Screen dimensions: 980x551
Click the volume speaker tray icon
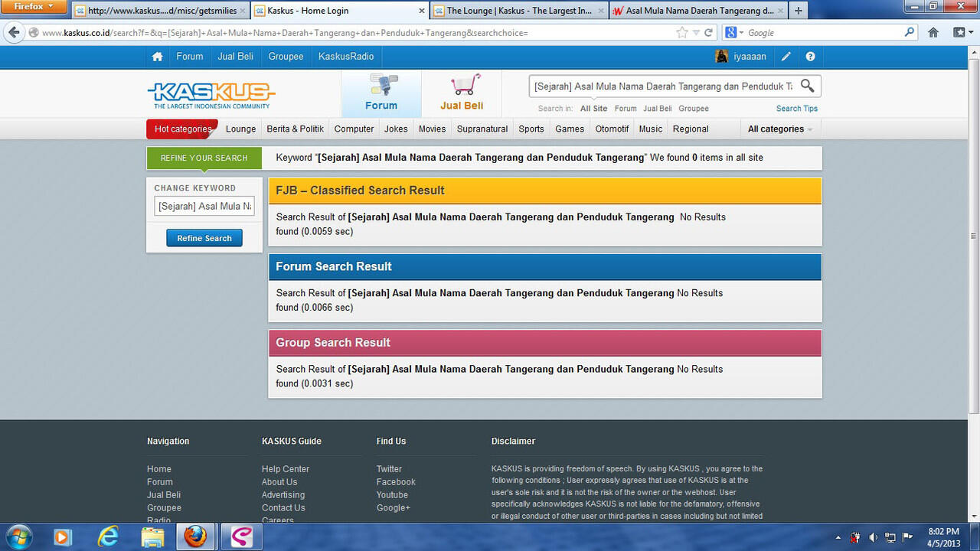pos(874,537)
